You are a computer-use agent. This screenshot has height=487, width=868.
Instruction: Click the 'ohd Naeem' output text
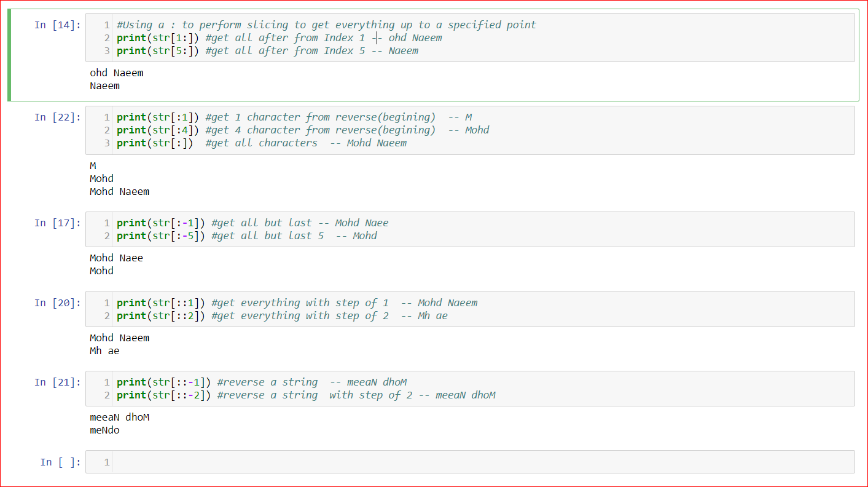[117, 73]
